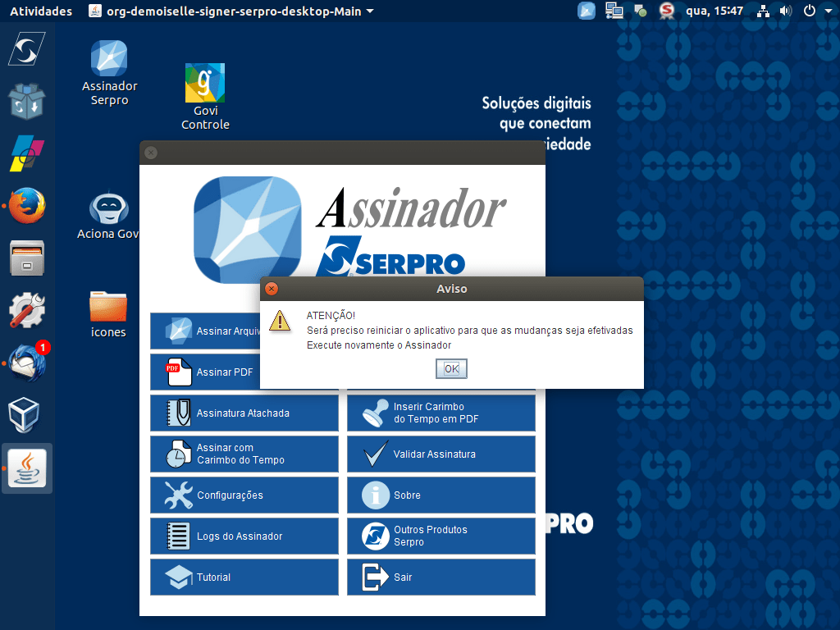Open Assinatura Atachada
Image resolution: width=840 pixels, height=630 pixels.
(x=244, y=413)
